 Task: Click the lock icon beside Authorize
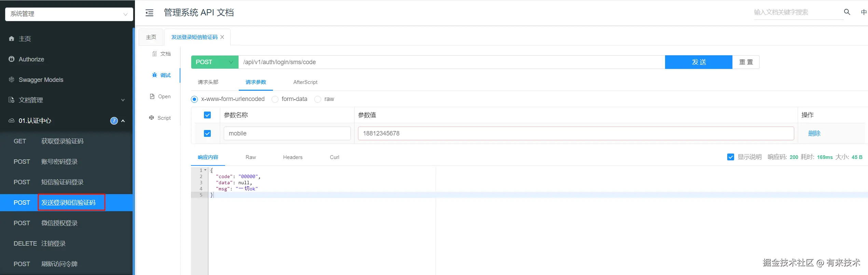point(12,59)
